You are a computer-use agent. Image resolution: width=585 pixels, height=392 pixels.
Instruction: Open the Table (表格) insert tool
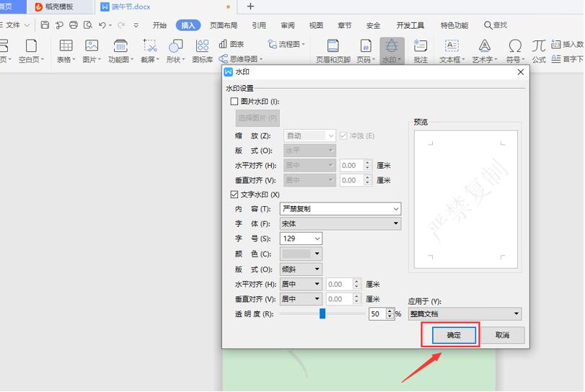66,47
